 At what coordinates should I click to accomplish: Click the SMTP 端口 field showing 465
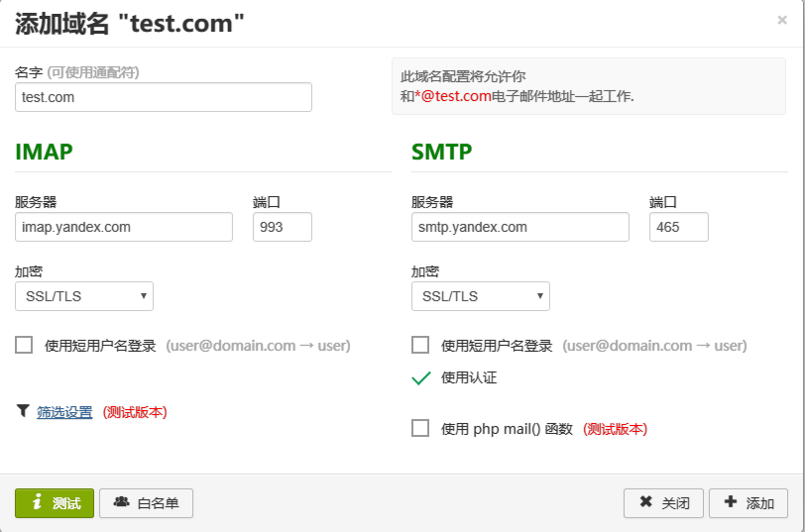tap(679, 227)
